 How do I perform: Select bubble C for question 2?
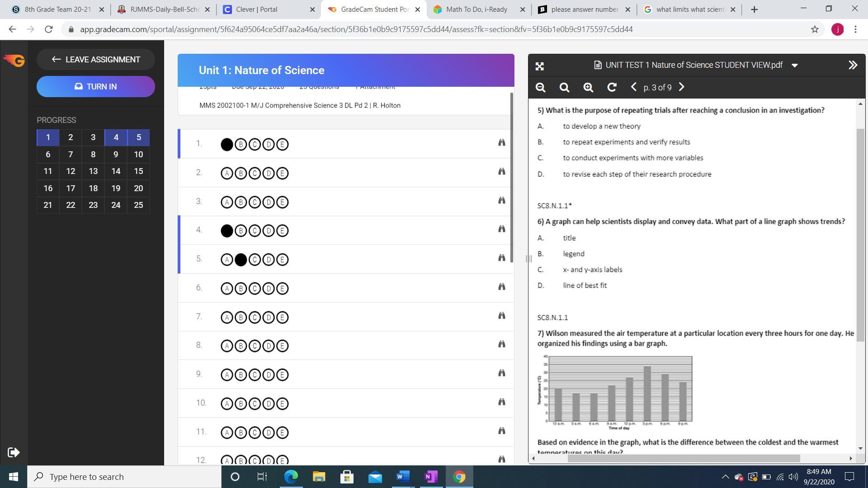[255, 173]
